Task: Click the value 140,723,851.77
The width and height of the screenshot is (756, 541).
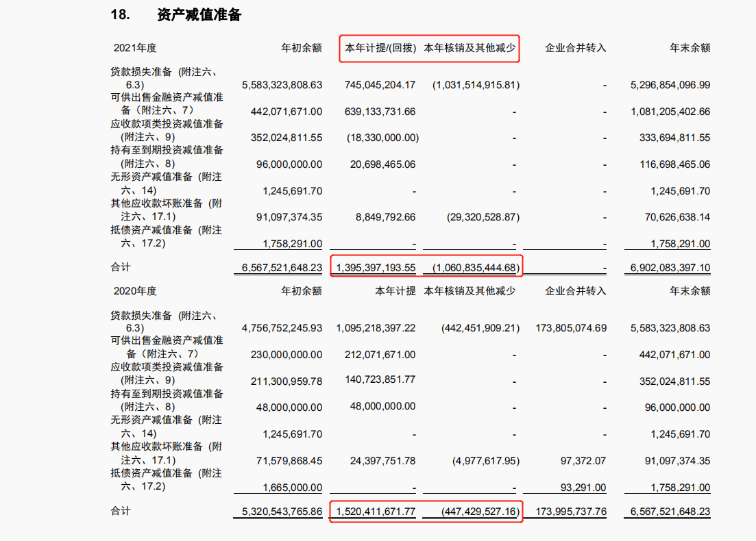Action: coord(380,379)
